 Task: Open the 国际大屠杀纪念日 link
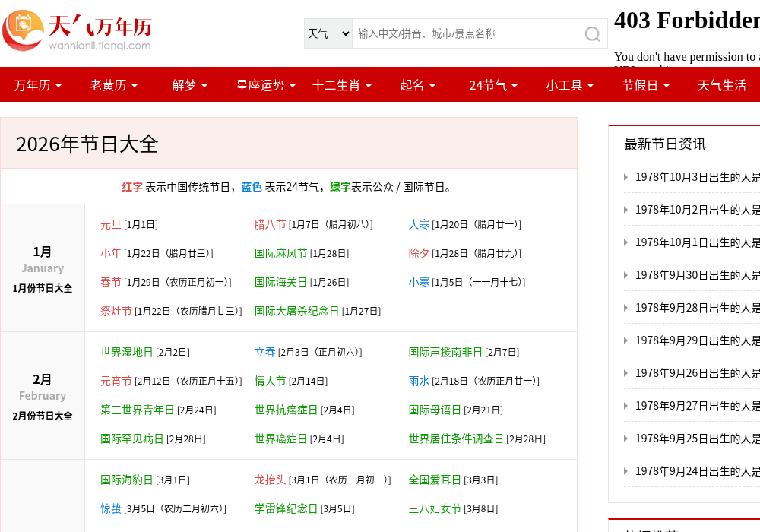296,311
